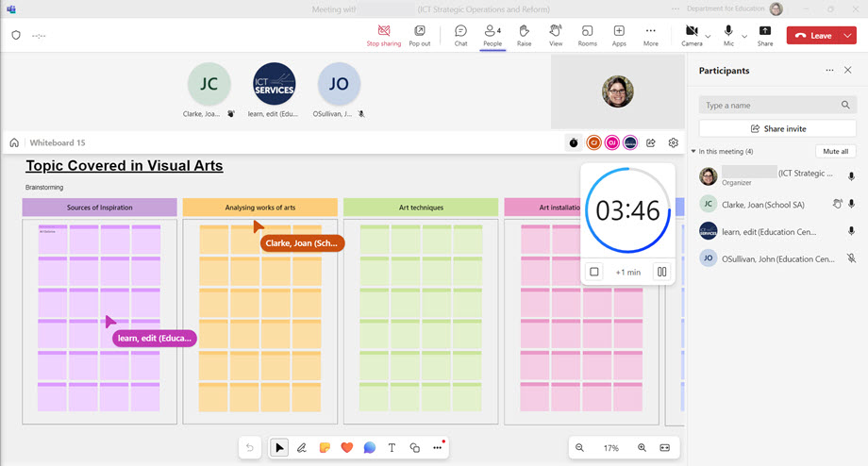Image resolution: width=868 pixels, height=466 pixels.
Task: Select Sources of Inspiration header
Action: click(x=100, y=208)
